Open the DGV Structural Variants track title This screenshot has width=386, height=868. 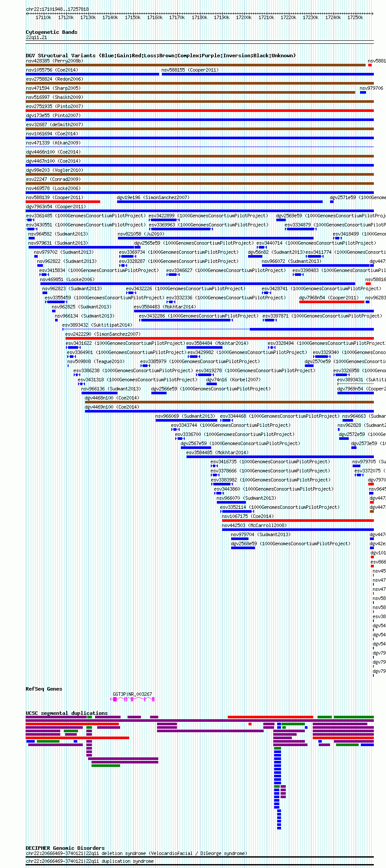pyautogui.click(x=161, y=56)
